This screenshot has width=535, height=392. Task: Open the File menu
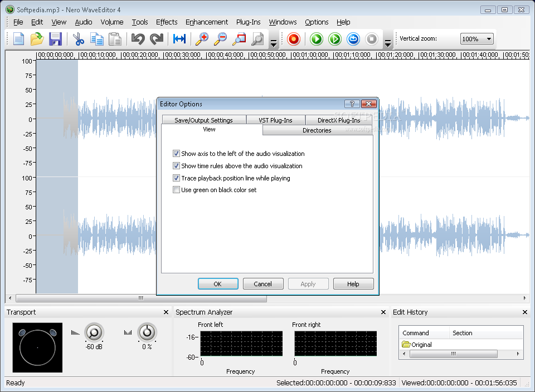click(18, 22)
